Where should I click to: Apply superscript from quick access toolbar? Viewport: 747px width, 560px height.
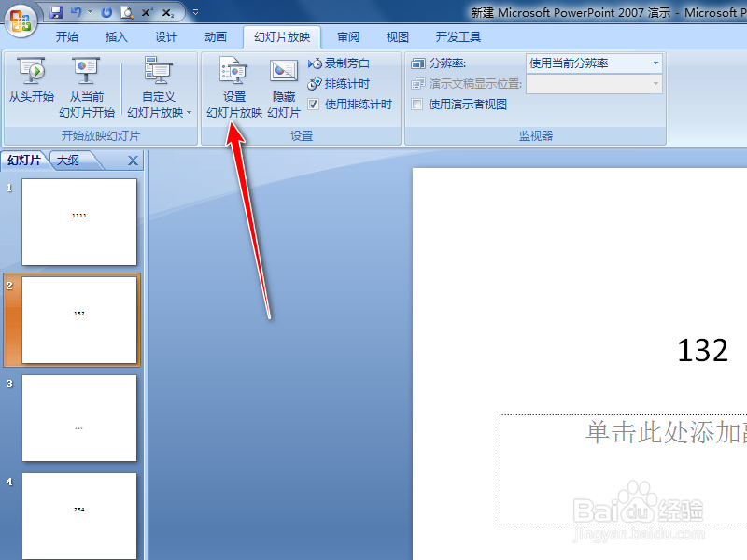coord(147,12)
